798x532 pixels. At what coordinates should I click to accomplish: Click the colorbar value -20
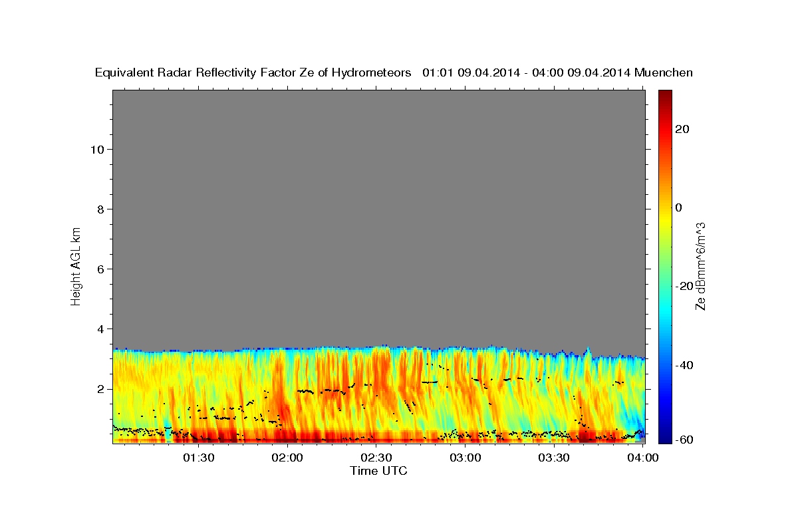coord(683,286)
